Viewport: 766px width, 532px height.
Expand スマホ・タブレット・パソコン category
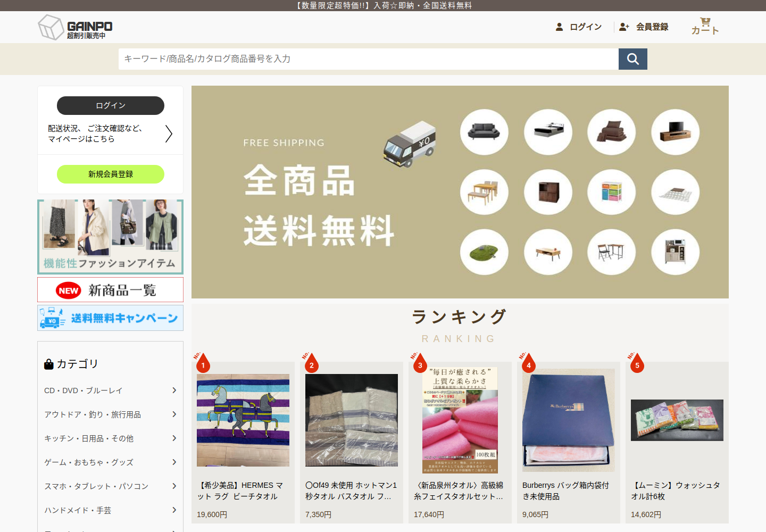click(x=111, y=486)
